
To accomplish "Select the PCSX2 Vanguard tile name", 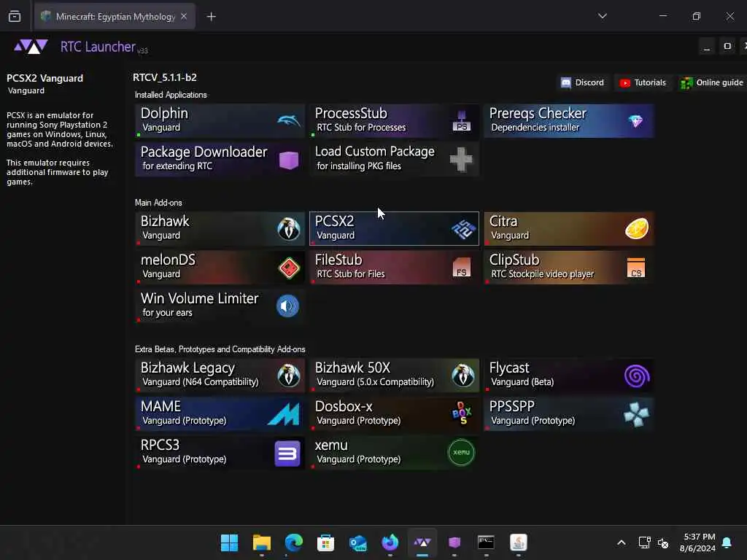I will click(x=334, y=221).
